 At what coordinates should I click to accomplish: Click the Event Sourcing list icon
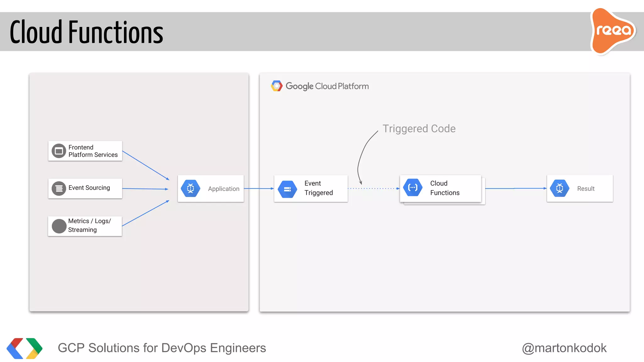[59, 189]
